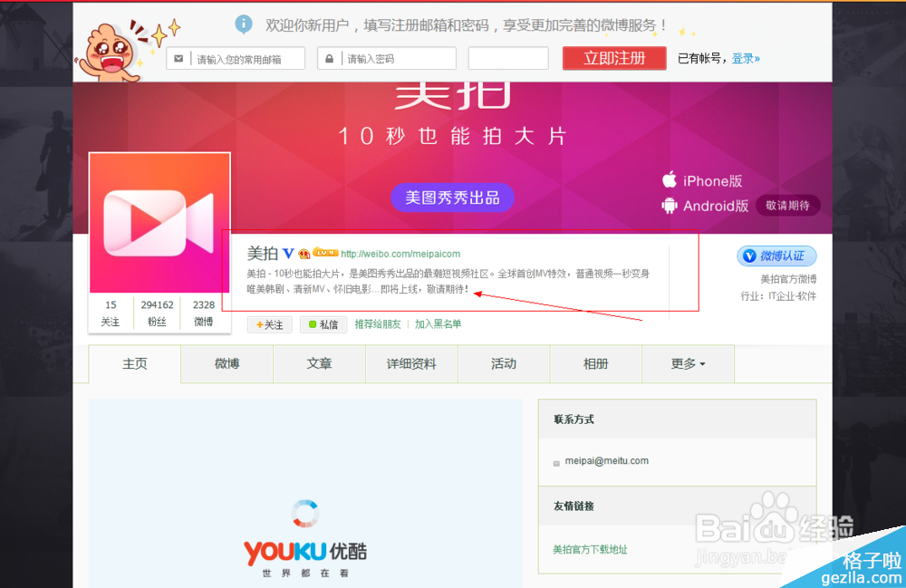906x588 pixels.
Task: Click the 联系方式 section header
Action: 573,419
